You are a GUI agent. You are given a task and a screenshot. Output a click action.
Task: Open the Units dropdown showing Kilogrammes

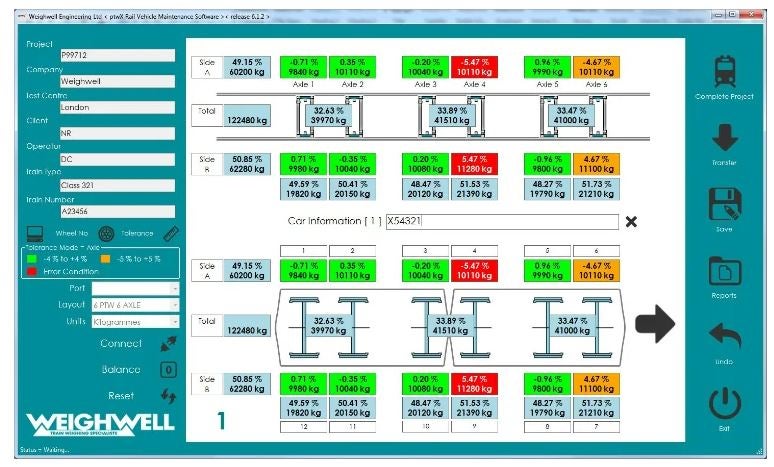coord(174,322)
